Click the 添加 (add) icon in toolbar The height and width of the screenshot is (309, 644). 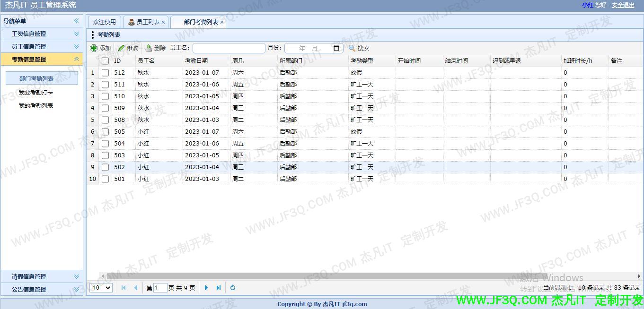95,48
